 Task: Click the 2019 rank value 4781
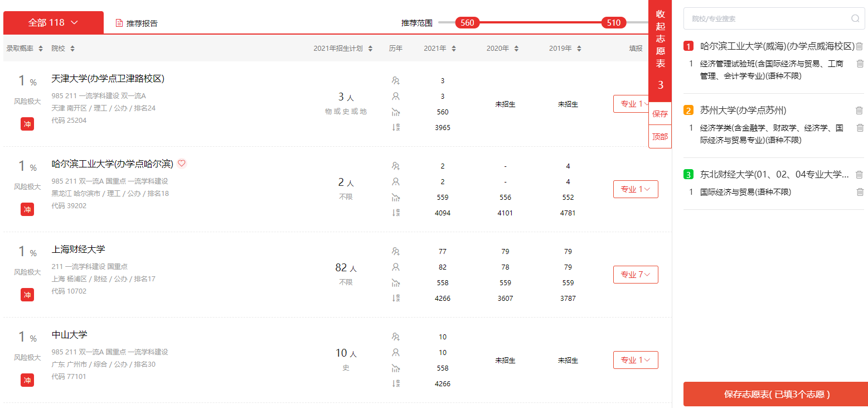(x=568, y=213)
